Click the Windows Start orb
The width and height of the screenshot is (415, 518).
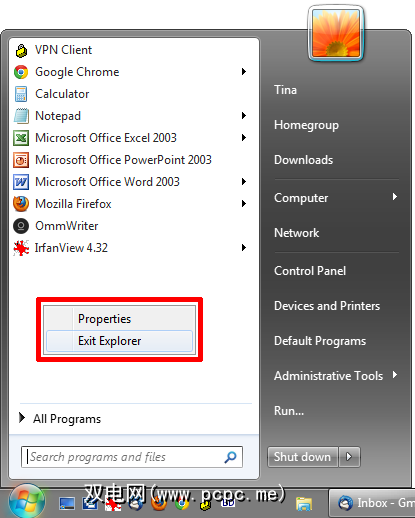coord(27,501)
